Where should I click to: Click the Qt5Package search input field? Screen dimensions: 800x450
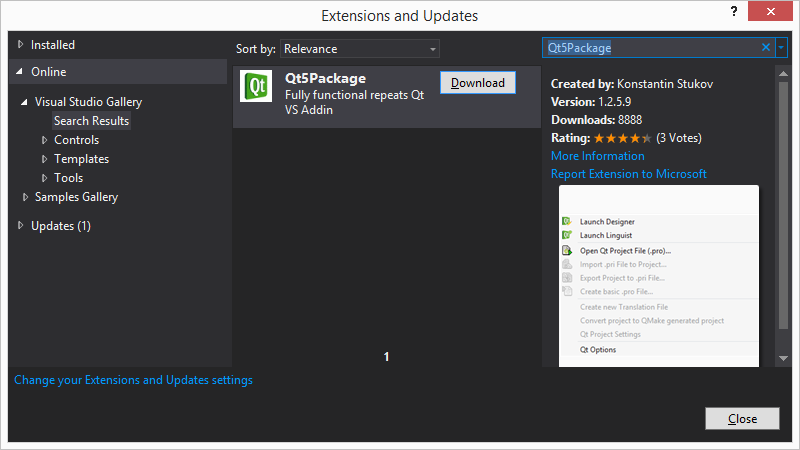click(652, 48)
